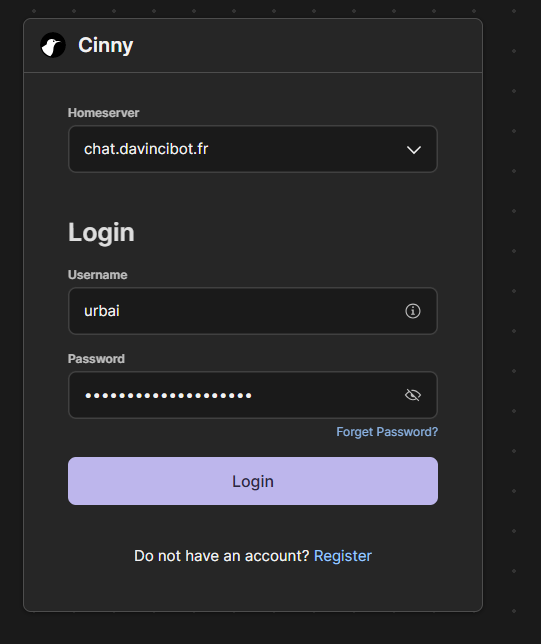Click the info icon in Username field
This screenshot has height=644, width=541.
click(x=413, y=311)
